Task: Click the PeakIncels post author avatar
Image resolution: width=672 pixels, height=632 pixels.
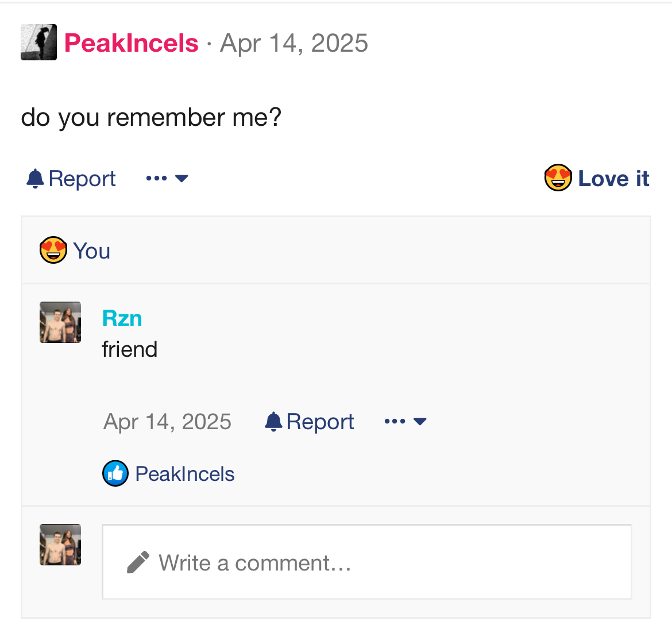Action: pyautogui.click(x=38, y=42)
